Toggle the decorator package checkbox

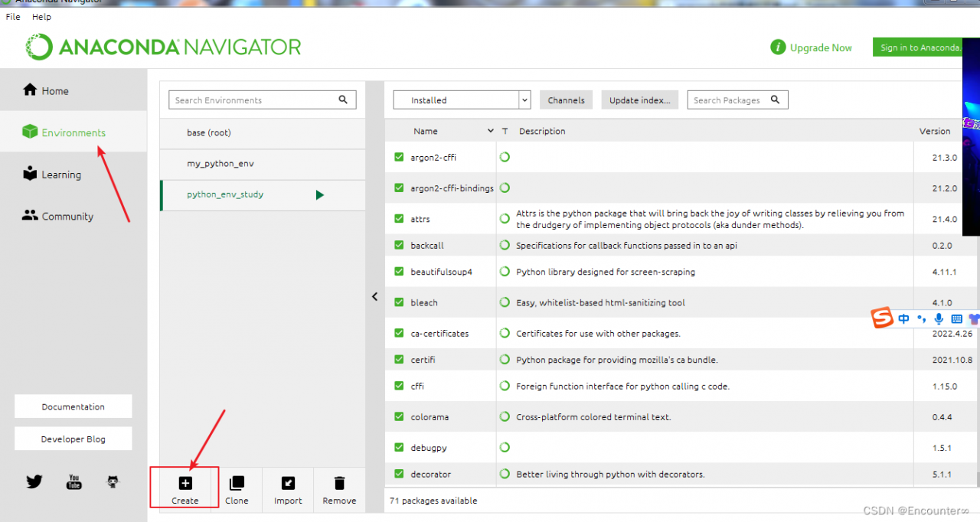click(399, 474)
